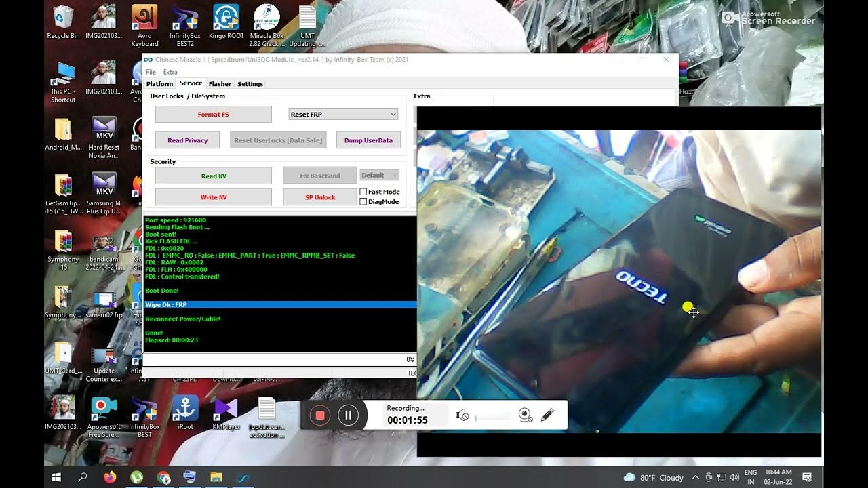Enable the Fast Mode checkbox
The width and height of the screenshot is (868, 488).
tap(363, 192)
